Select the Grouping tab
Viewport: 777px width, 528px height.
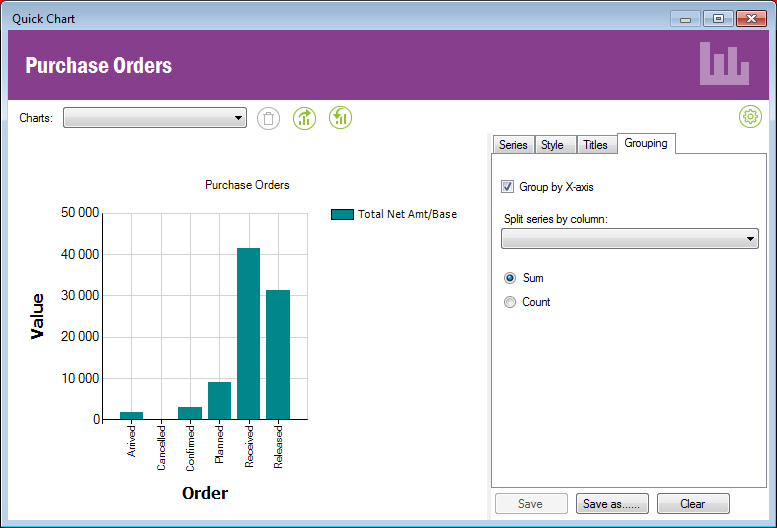tap(646, 144)
